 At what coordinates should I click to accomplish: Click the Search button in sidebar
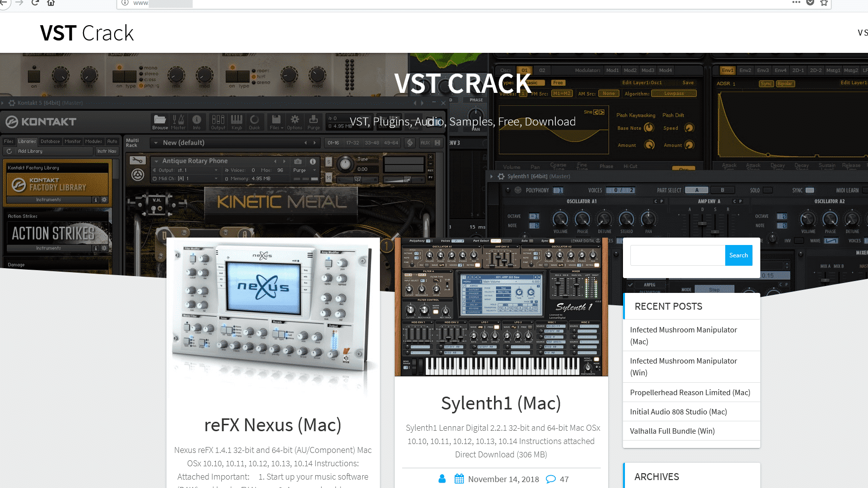pos(739,255)
